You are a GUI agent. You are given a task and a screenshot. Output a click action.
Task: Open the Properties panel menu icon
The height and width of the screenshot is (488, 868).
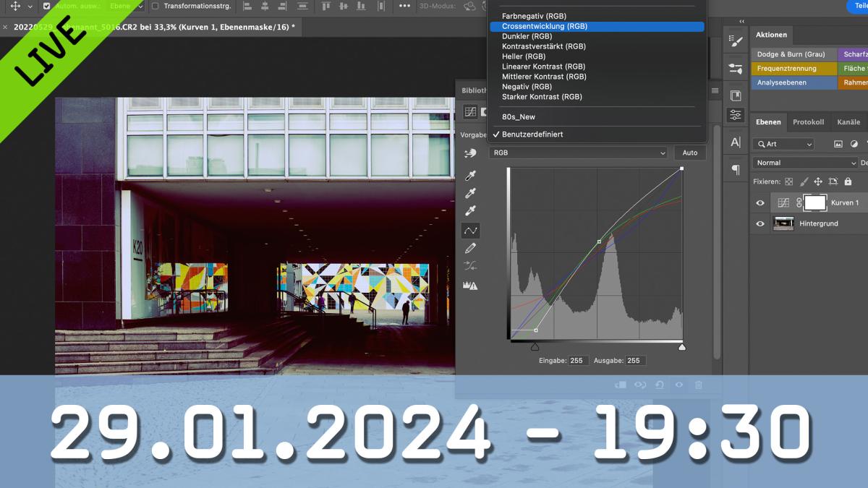(x=715, y=91)
